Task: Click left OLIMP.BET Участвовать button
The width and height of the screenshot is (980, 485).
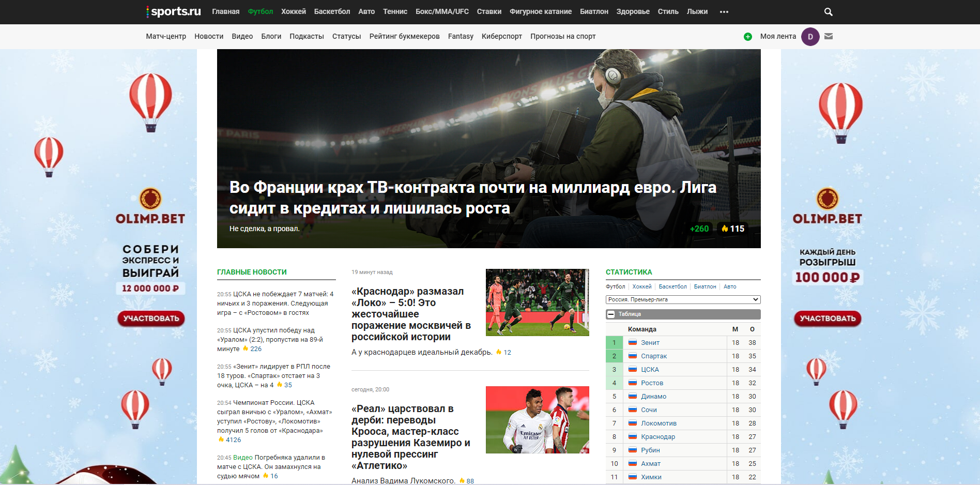Action: 151,319
